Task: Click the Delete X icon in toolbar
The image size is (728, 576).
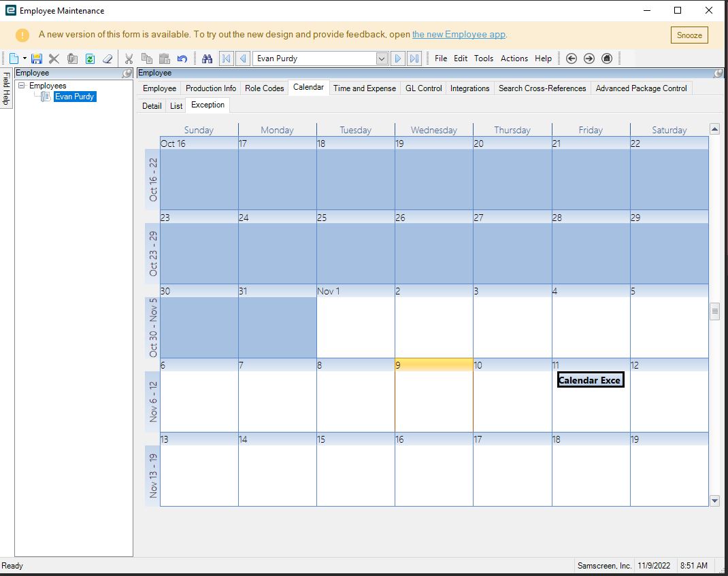Action: click(54, 58)
